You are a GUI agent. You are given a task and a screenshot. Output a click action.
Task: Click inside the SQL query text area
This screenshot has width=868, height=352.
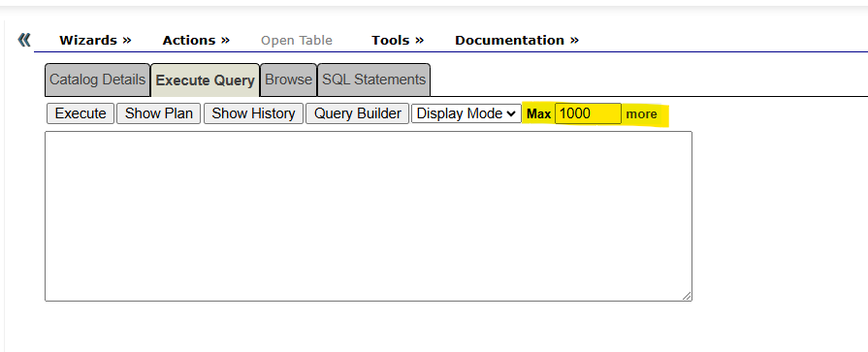369,216
